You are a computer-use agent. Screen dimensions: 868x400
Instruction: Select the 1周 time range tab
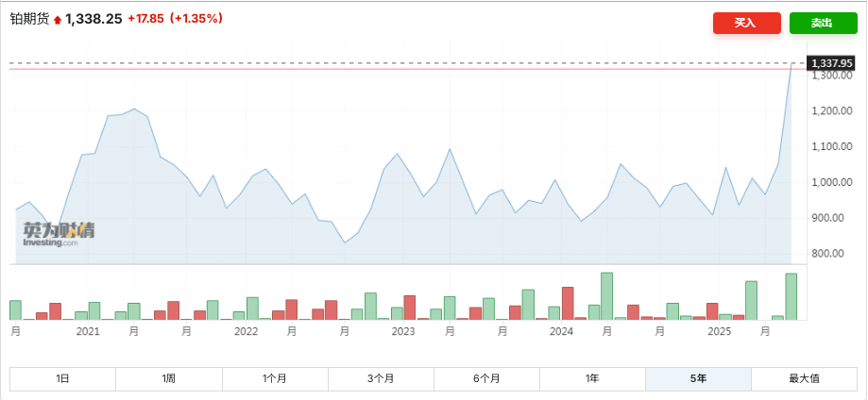click(169, 378)
